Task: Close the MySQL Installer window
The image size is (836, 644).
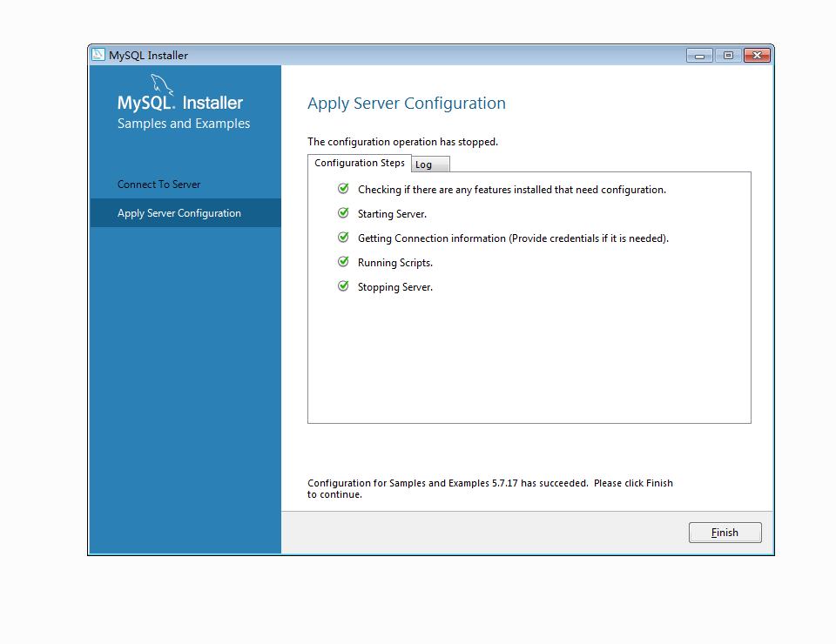Action: click(757, 56)
